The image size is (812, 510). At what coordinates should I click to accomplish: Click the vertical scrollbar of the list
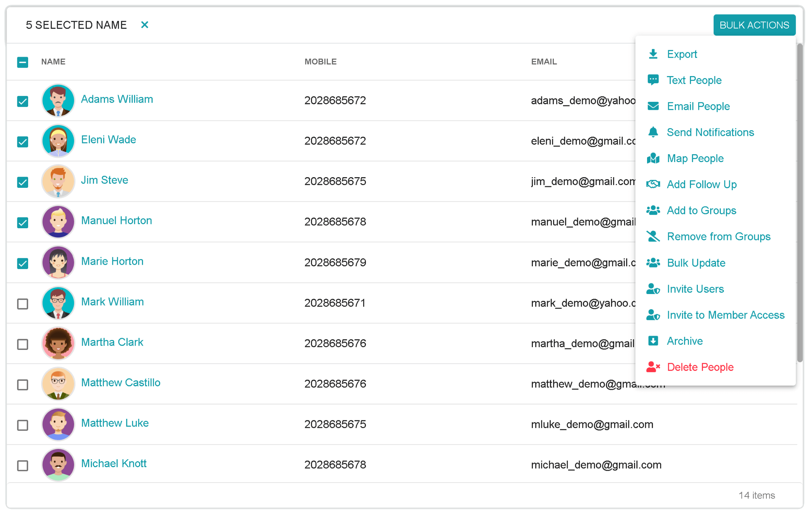coord(800,202)
